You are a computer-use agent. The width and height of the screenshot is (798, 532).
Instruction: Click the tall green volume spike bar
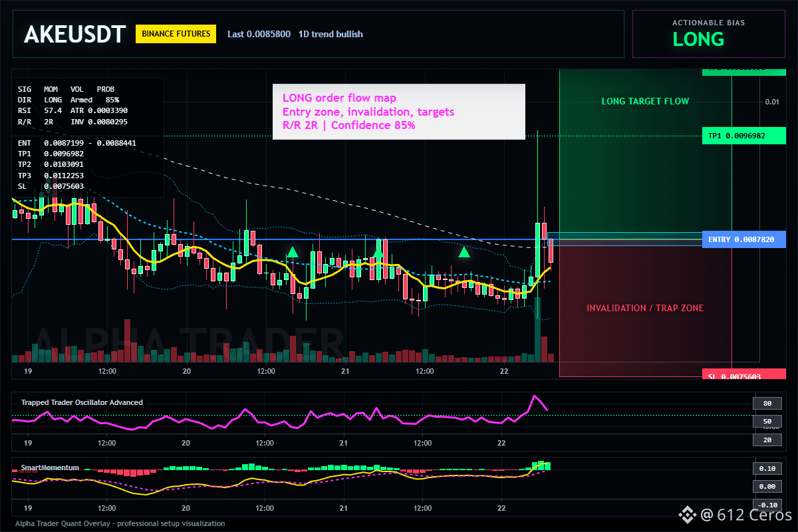(x=537, y=330)
